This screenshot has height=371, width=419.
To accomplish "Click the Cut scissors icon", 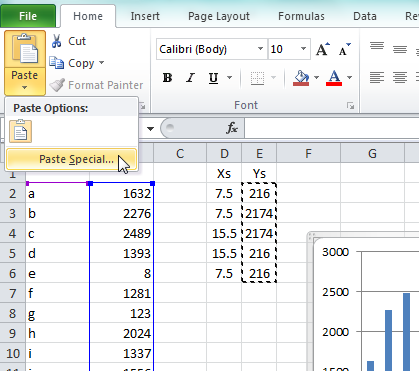I will coord(56,41).
